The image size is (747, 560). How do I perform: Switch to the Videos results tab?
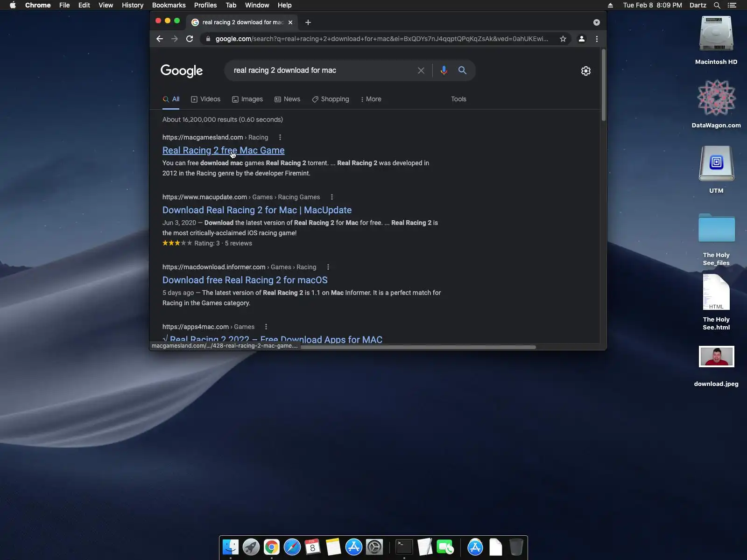[x=206, y=99]
